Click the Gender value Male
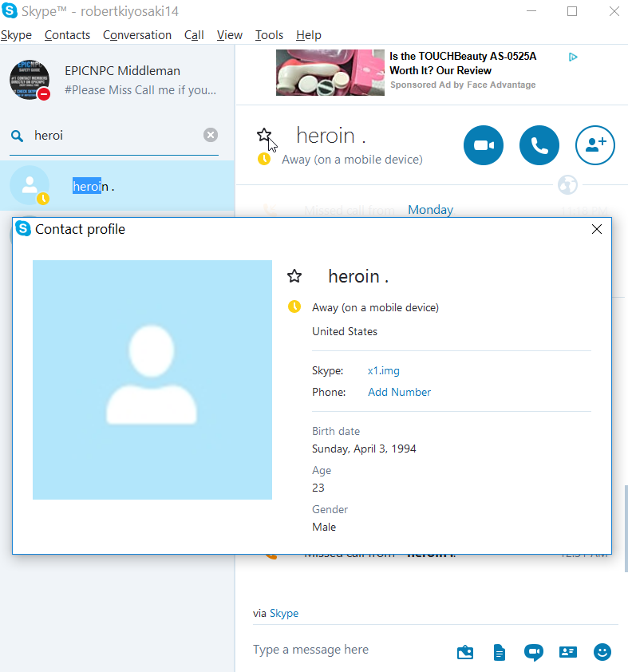Viewport: 628px width, 672px height. point(324,527)
